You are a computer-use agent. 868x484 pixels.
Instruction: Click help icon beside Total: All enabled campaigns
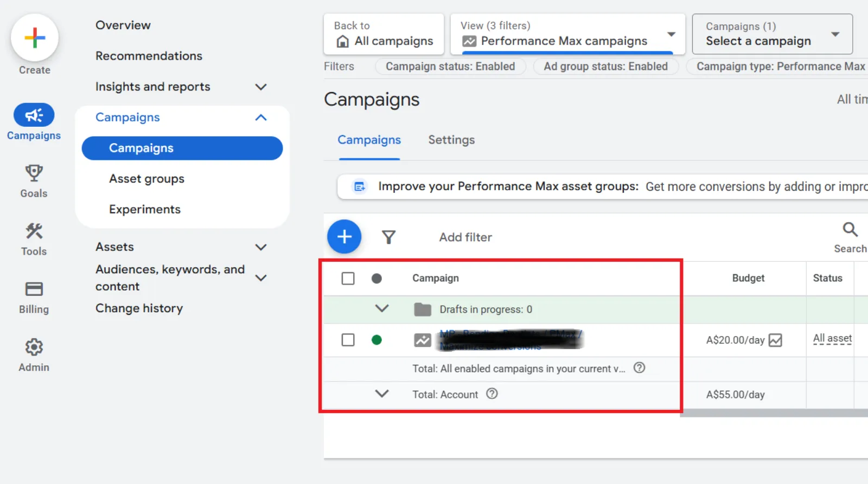640,367
